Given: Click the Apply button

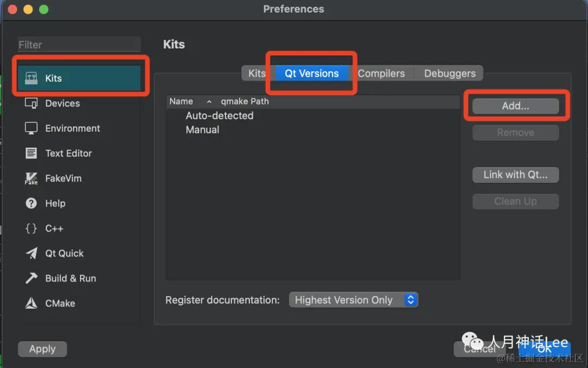Looking at the screenshot, I should coord(42,349).
